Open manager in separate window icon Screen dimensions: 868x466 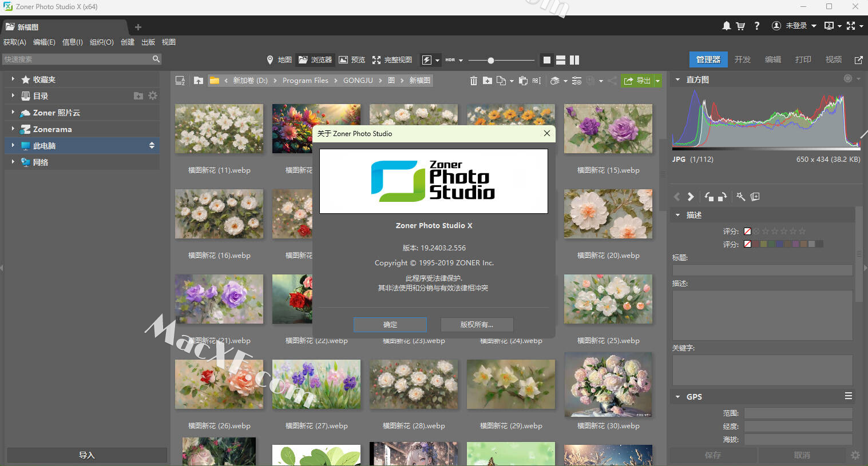858,59
